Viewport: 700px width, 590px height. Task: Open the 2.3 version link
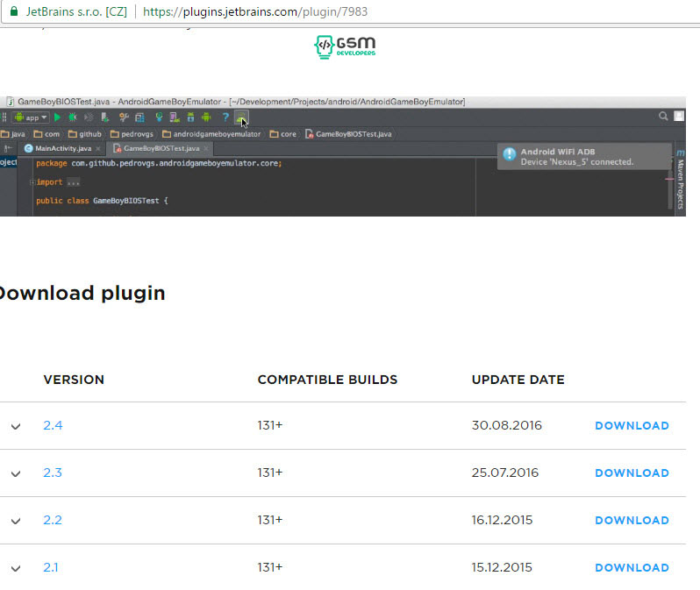pos(53,473)
